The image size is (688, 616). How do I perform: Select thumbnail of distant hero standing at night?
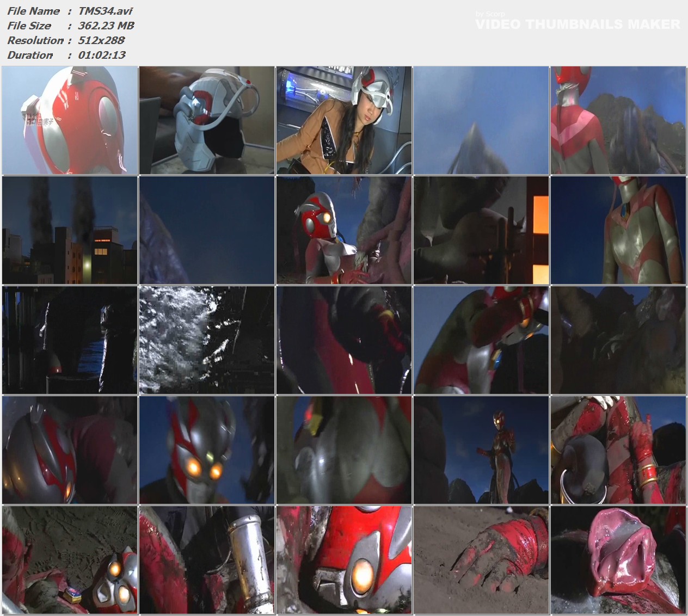coord(481,450)
